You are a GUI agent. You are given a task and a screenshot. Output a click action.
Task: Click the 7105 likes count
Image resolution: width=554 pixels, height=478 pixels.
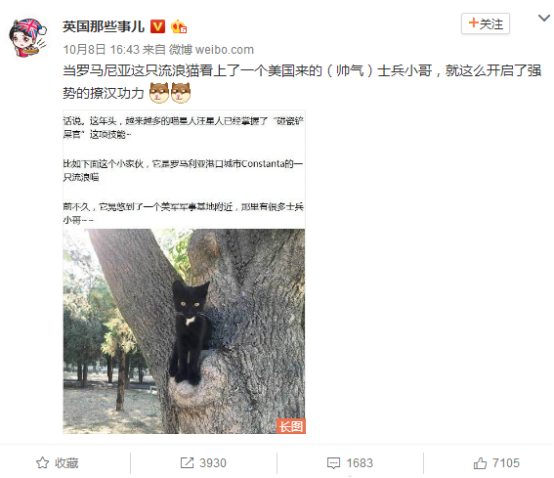click(506, 463)
